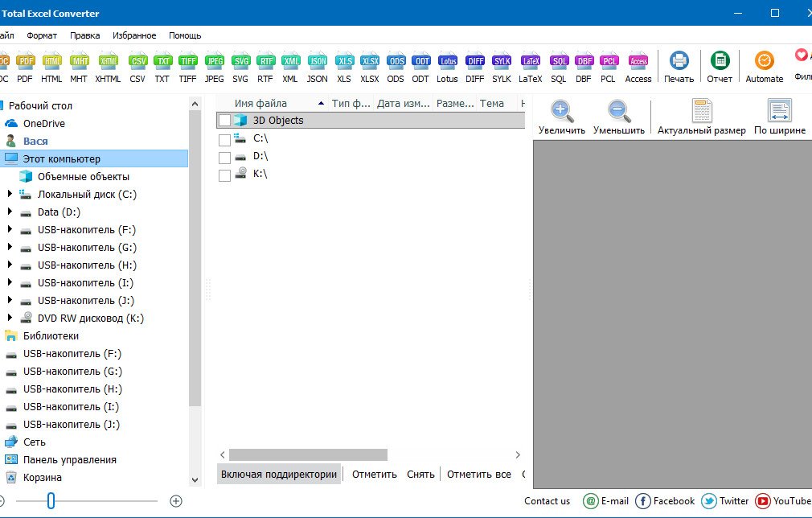812x518 pixels.
Task: Open the Избранное menu
Action: 134,35
